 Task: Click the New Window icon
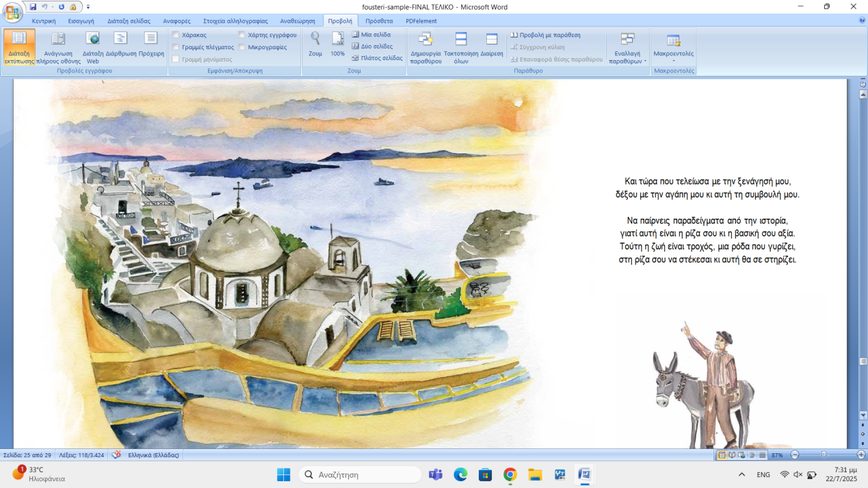pyautogui.click(x=425, y=46)
